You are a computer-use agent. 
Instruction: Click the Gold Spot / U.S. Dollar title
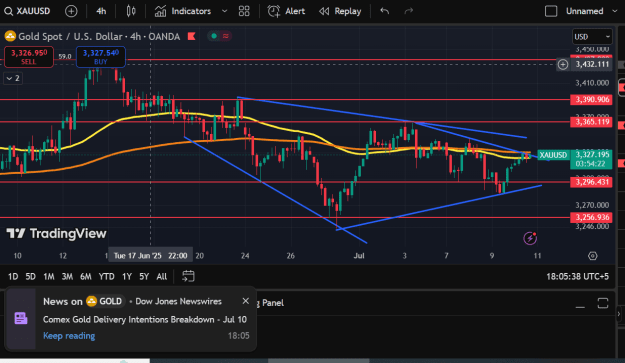(x=70, y=37)
